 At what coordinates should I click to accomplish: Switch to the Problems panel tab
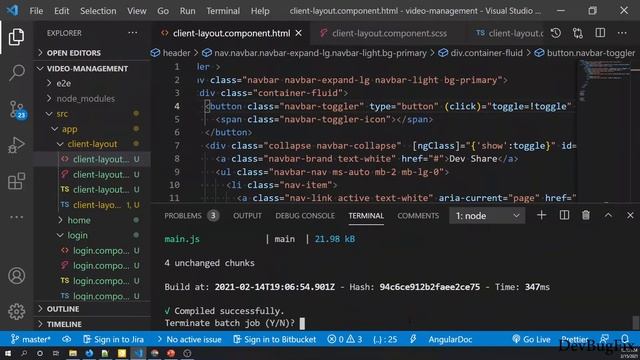pos(191,216)
